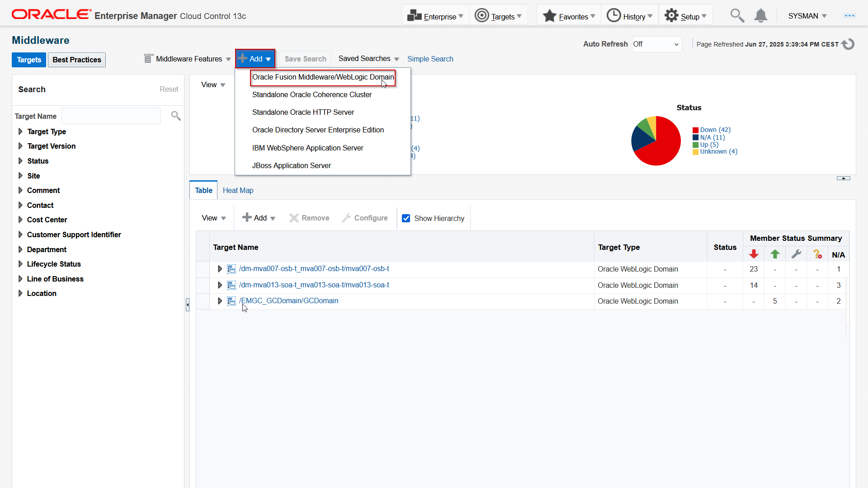Screen dimensions: 868x488
Task: Click the down-status red arrow column header
Action: (754, 254)
